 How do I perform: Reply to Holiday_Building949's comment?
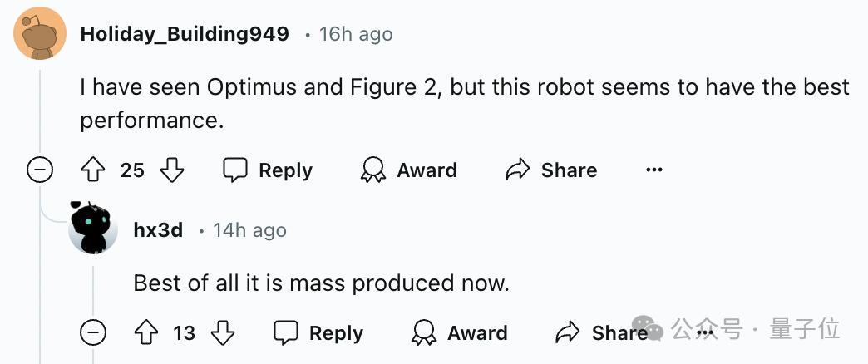pyautogui.click(x=268, y=170)
